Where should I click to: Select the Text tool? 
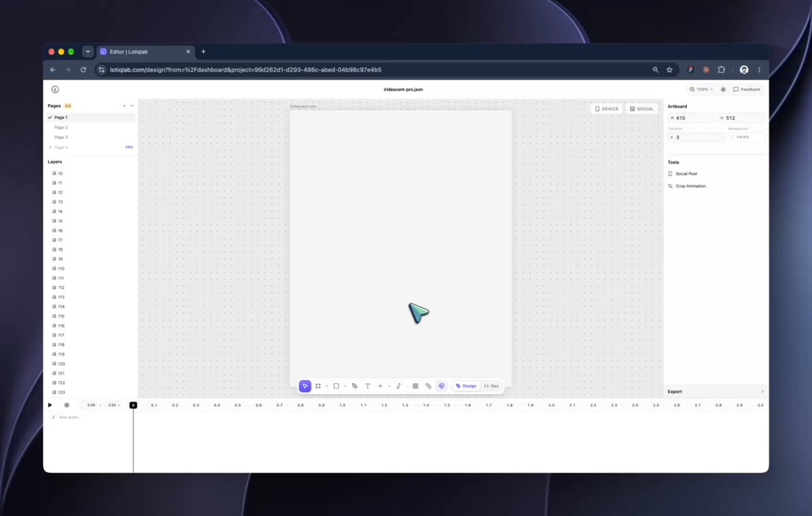point(368,386)
